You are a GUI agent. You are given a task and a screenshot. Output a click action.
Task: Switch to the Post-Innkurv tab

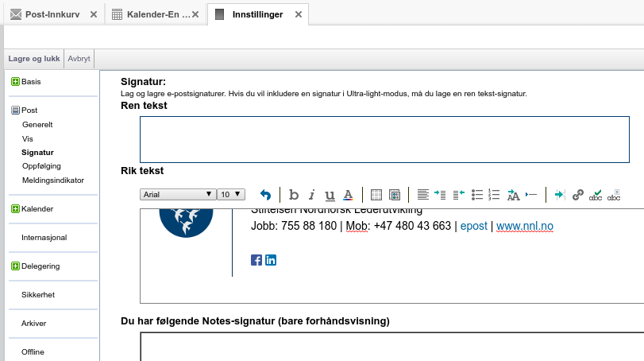click(x=52, y=14)
